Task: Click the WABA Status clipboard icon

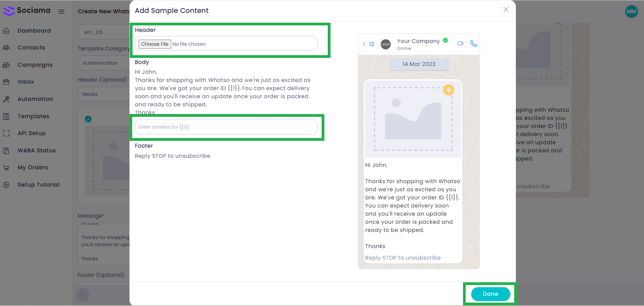Action: (6, 151)
